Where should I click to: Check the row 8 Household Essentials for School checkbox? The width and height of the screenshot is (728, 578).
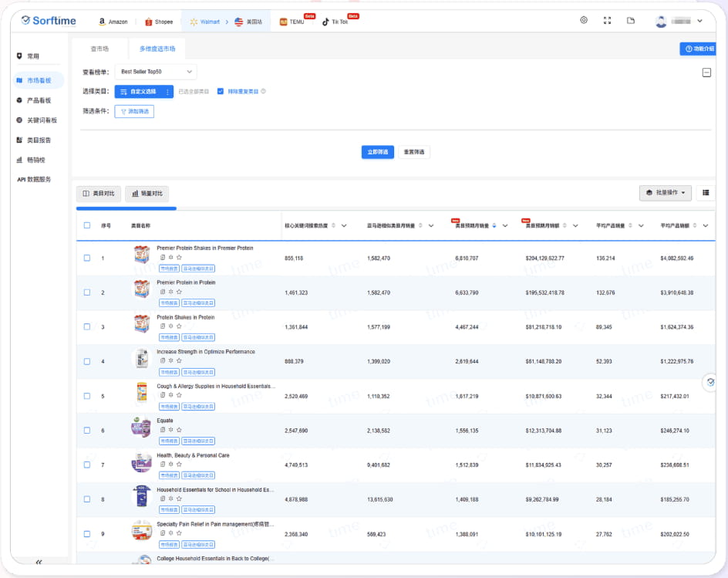pyautogui.click(x=87, y=499)
